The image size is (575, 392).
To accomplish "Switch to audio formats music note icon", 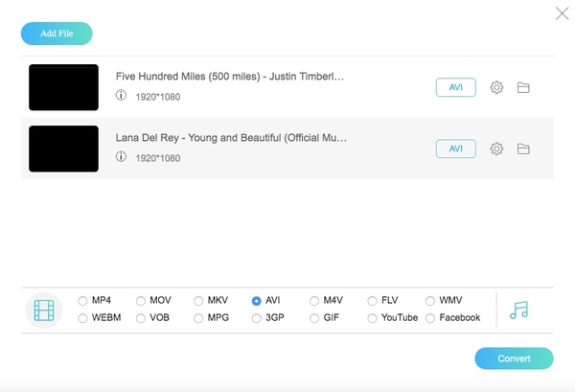I will 518,310.
